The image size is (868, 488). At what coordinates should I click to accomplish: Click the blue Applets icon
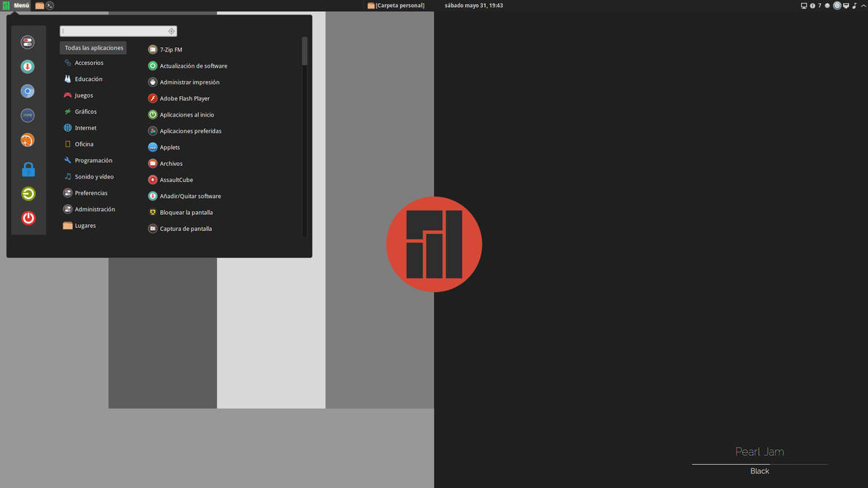(x=153, y=147)
